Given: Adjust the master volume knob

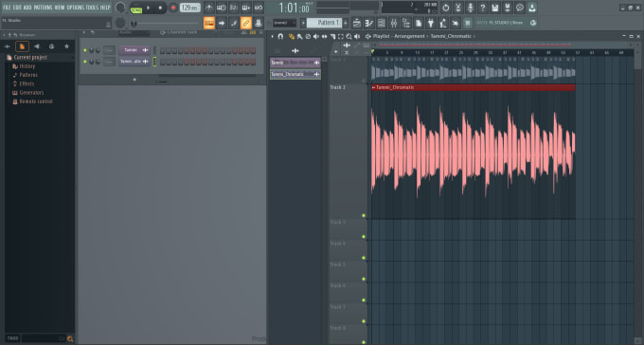Looking at the screenshot, I should tap(120, 8).
